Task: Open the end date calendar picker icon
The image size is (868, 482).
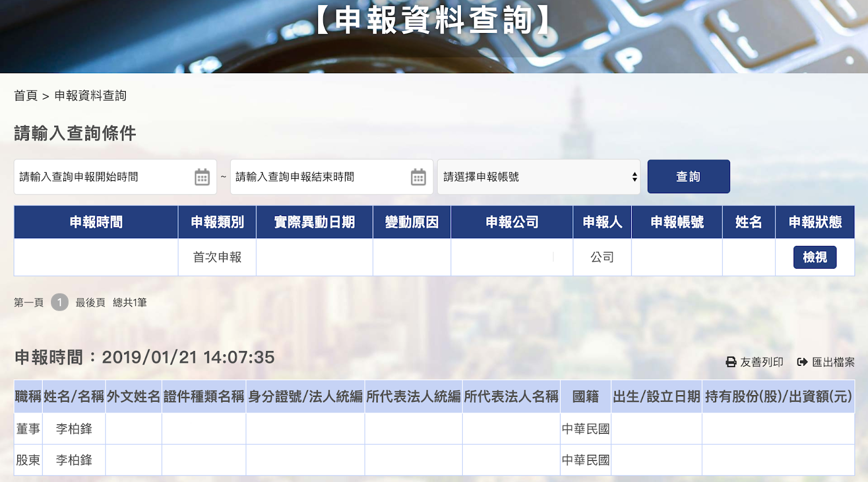Action: [x=418, y=177]
